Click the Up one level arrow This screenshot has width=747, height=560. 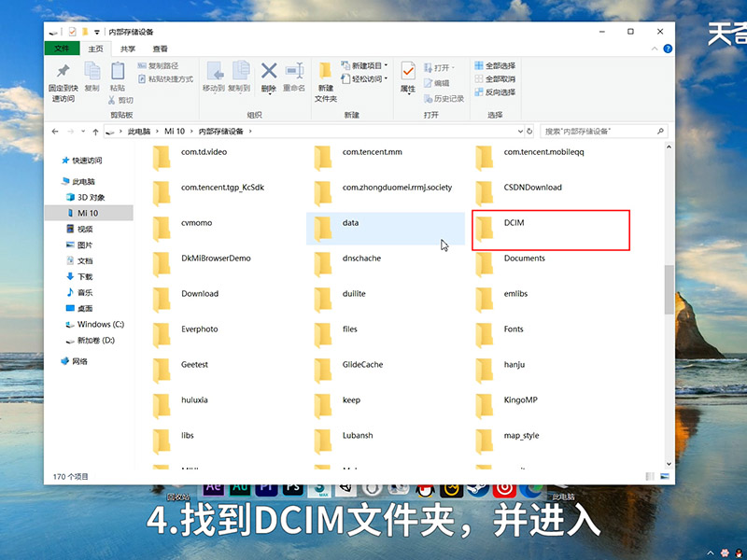click(95, 132)
